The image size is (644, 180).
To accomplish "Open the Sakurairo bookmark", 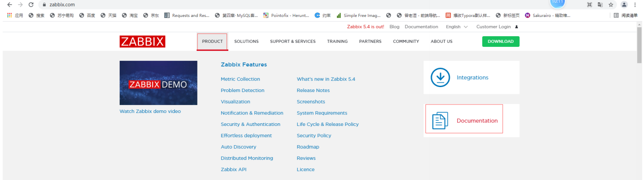I will coord(547,15).
